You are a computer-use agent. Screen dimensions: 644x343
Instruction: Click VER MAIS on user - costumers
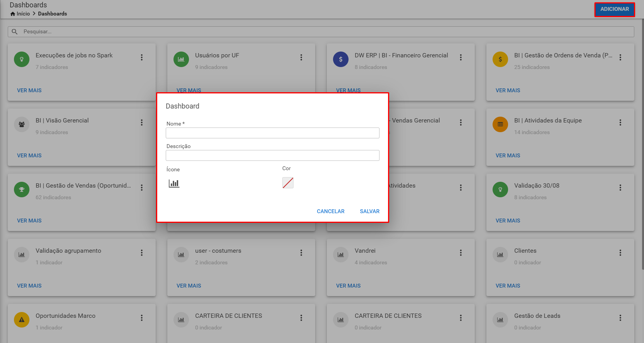[x=189, y=286]
